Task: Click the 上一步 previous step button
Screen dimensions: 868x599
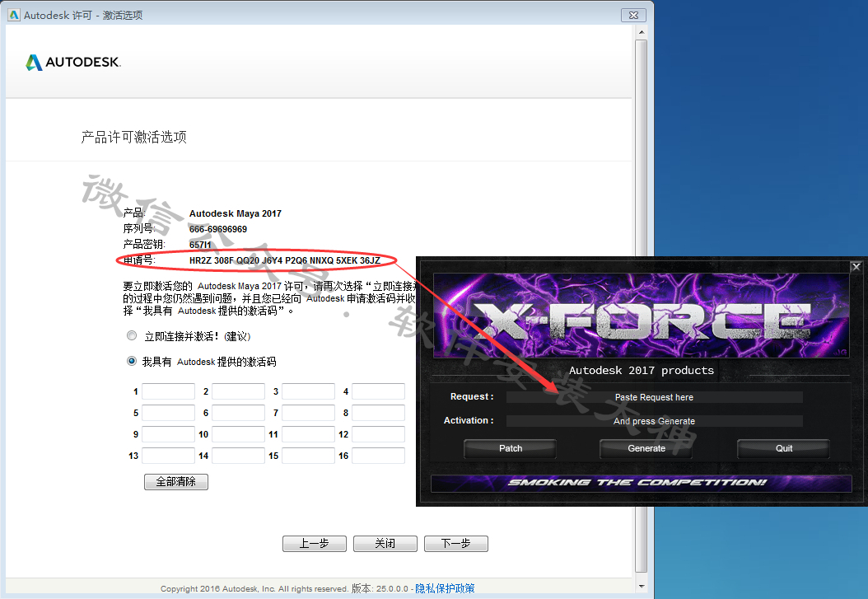Action: pos(315,544)
